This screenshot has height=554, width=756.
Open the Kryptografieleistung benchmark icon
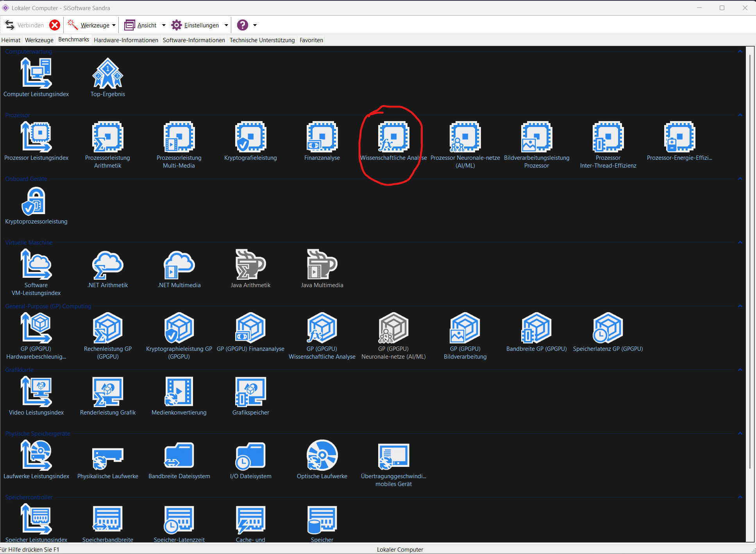(x=250, y=137)
